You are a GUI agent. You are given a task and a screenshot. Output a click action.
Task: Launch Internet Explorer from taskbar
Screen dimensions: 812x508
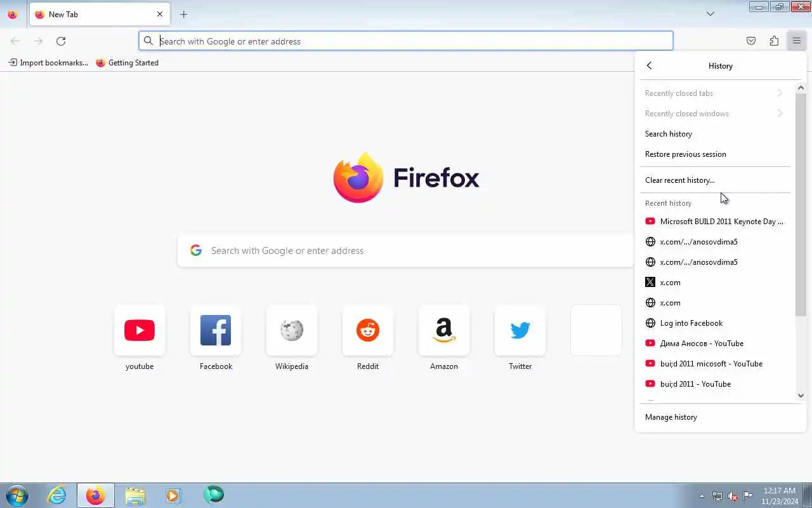[57, 495]
